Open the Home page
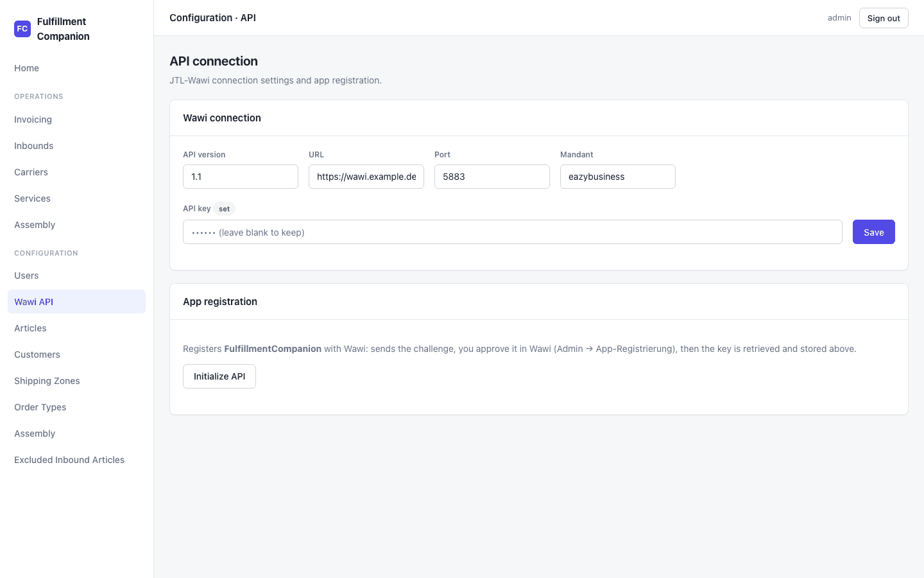Screen dimensions: 924x578 pyautogui.click(x=76, y=68)
